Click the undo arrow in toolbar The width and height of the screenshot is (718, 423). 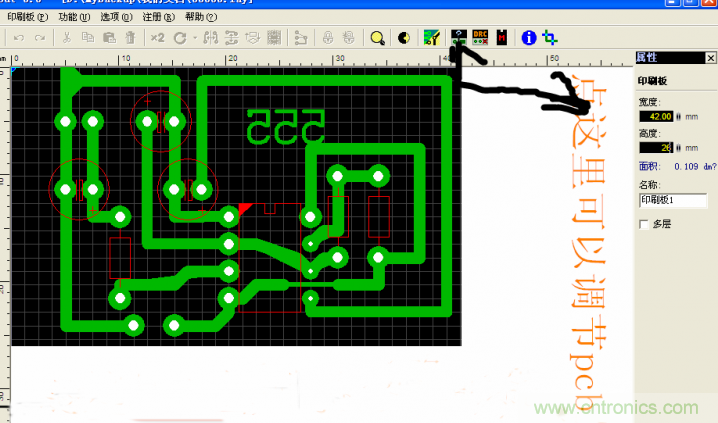(17, 38)
